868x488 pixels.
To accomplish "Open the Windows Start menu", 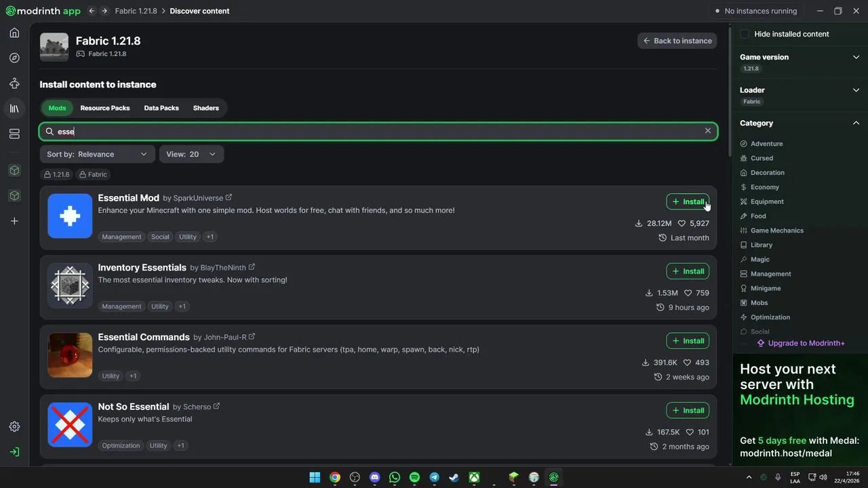I will [315, 477].
